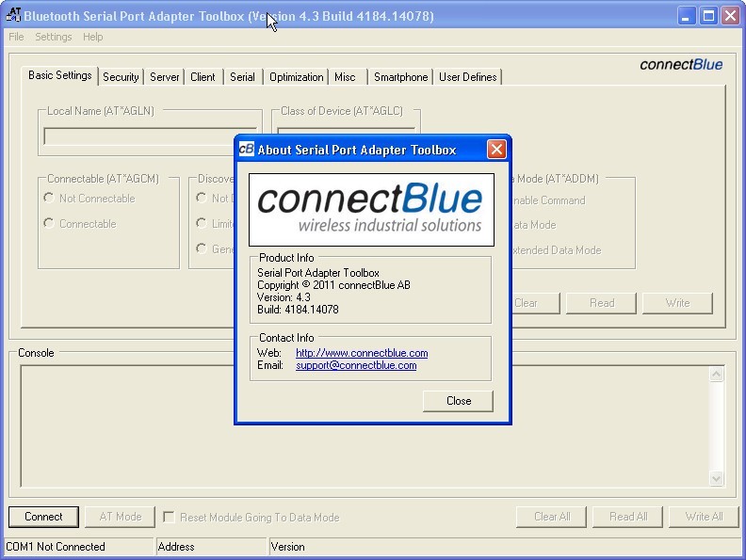Select the General discoverability radio option

[202, 248]
